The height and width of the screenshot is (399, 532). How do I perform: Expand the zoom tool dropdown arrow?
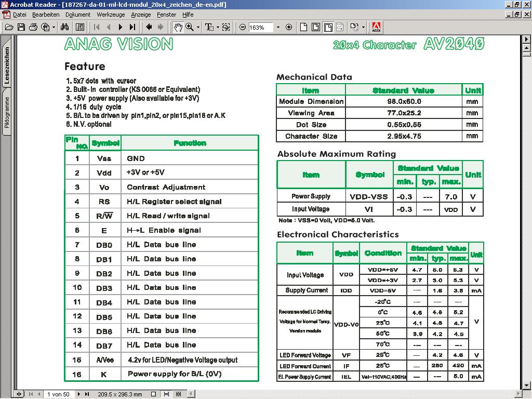point(198,28)
